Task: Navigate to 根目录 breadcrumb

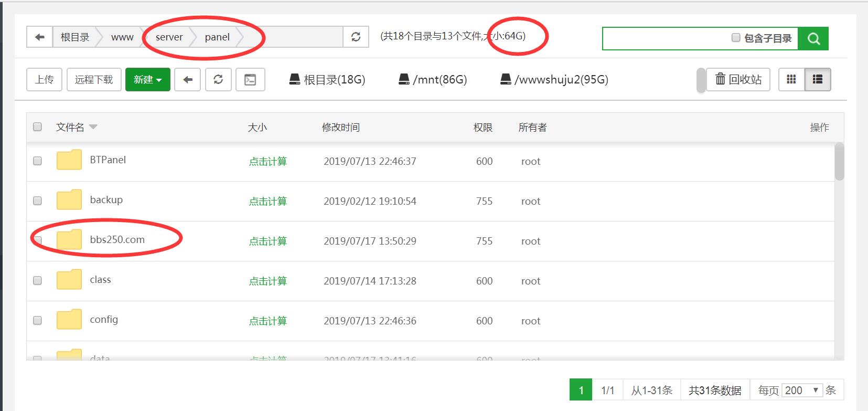Action: click(75, 37)
